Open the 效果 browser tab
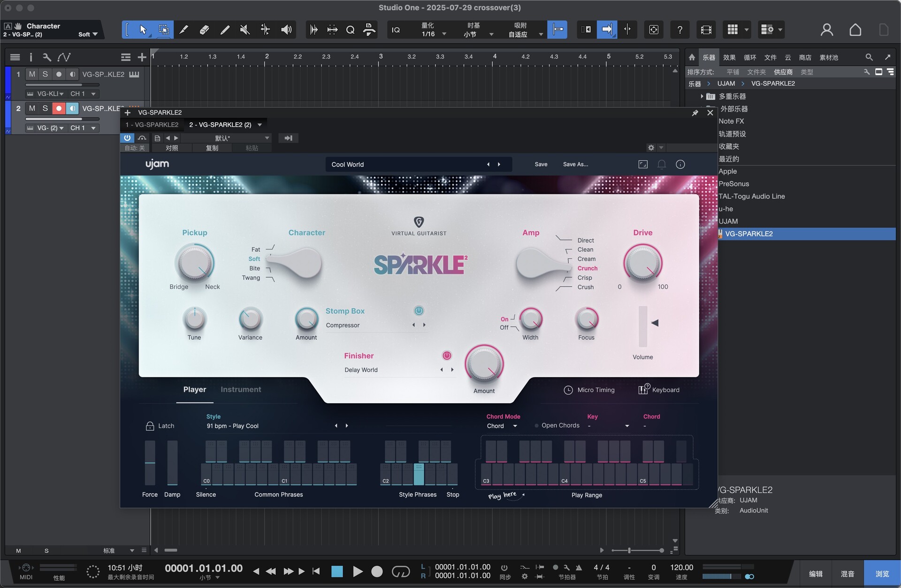901x588 pixels. tap(729, 57)
